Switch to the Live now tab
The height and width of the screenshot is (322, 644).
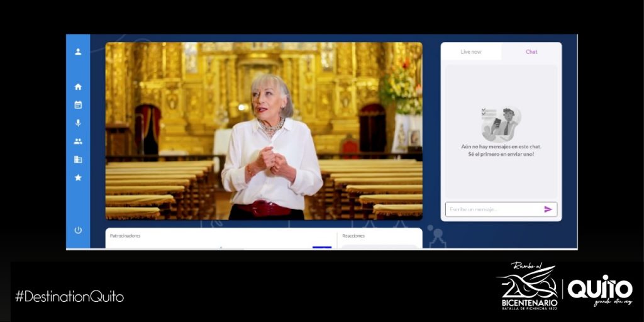(x=471, y=52)
